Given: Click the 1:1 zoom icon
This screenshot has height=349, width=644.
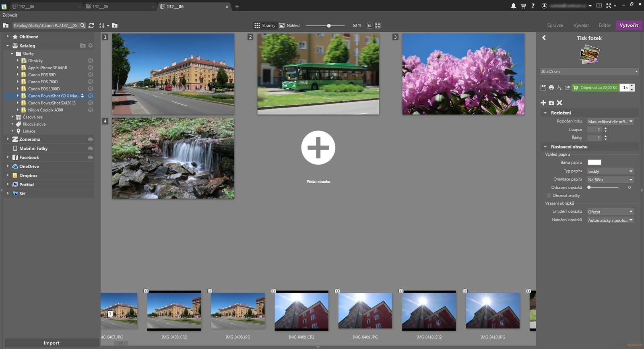Looking at the screenshot, I should [369, 25].
